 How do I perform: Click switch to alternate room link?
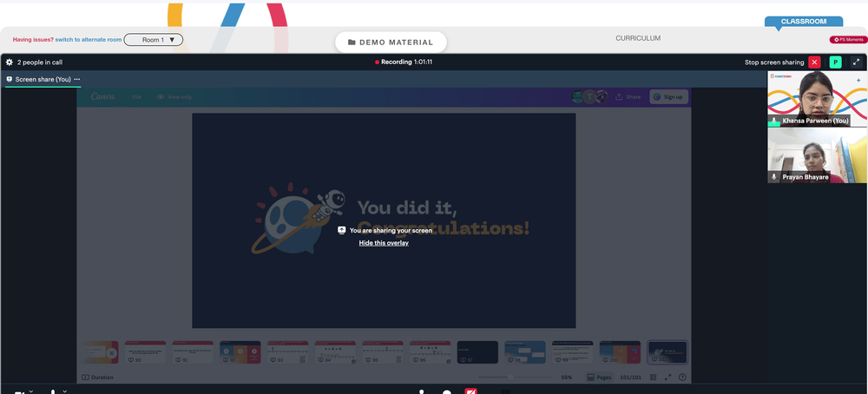89,40
